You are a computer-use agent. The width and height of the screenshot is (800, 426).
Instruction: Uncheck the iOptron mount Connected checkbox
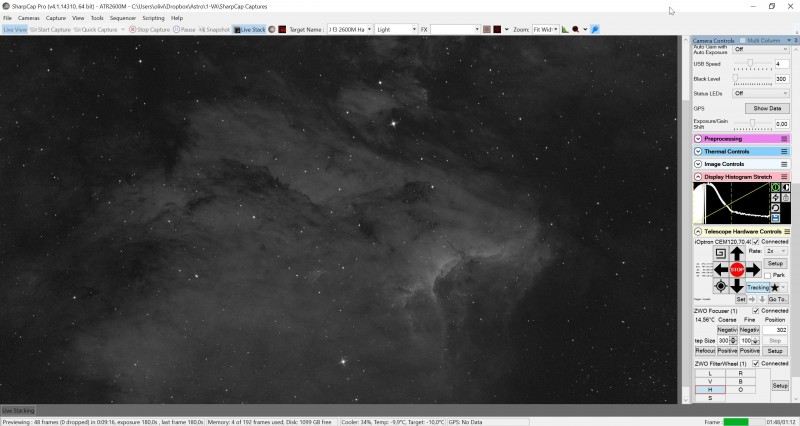click(x=756, y=242)
